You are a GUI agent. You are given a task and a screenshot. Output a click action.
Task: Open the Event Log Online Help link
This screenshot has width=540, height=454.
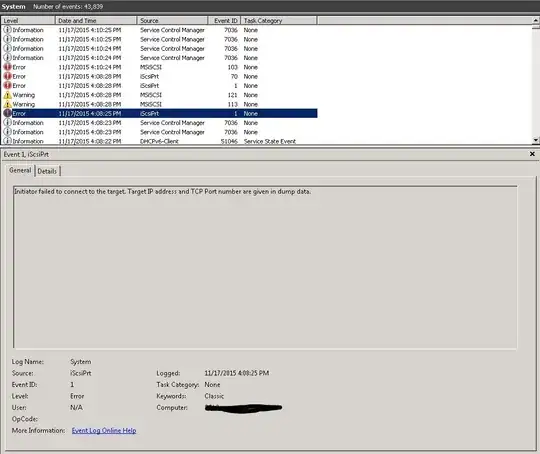pyautogui.click(x=104, y=431)
